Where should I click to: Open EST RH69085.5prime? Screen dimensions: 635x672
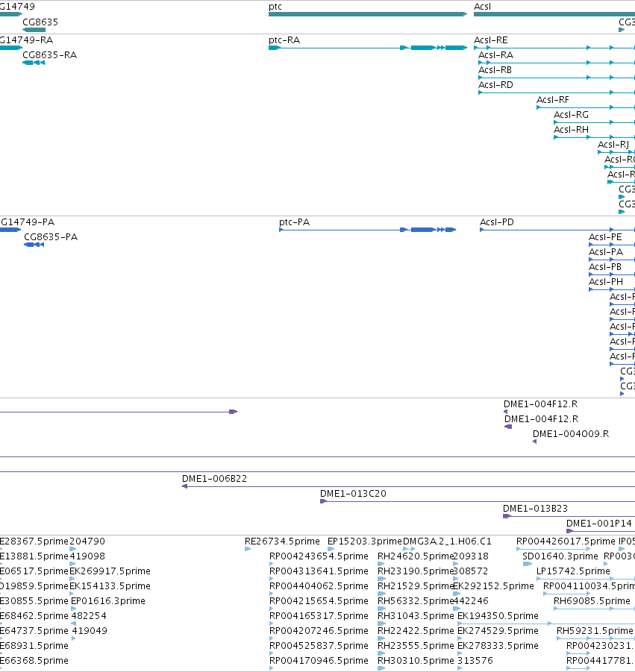click(592, 601)
